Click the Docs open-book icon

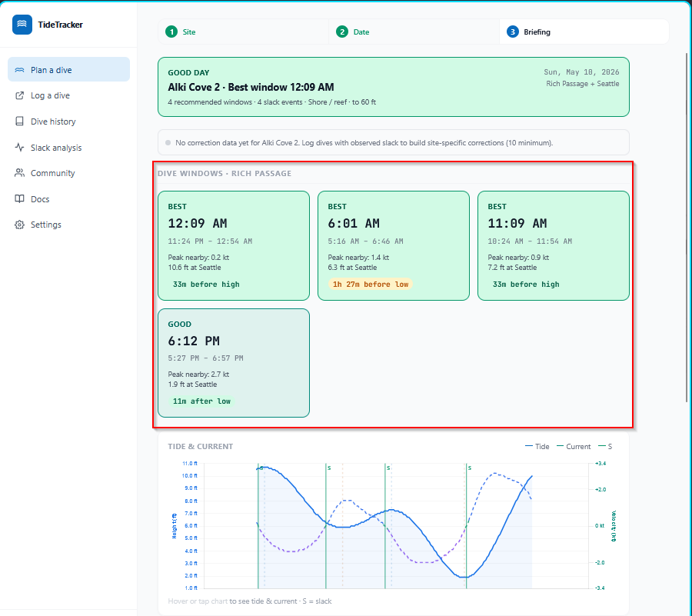pos(19,199)
